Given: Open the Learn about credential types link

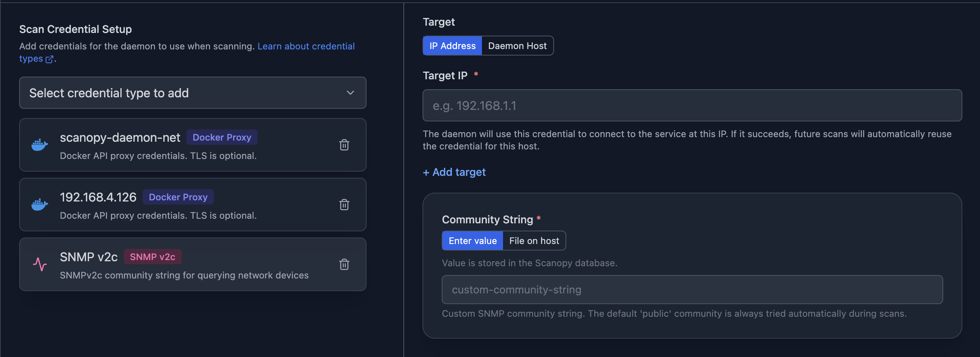Looking at the screenshot, I should [306, 46].
